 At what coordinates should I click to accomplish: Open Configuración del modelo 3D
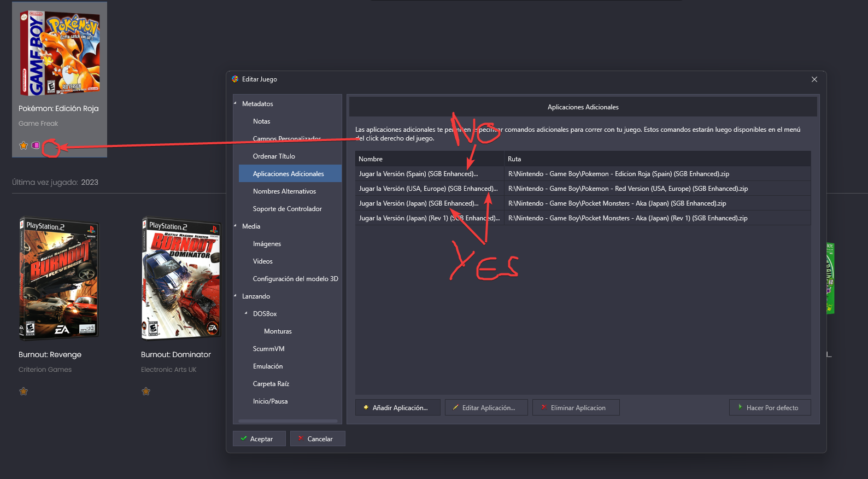tap(295, 279)
